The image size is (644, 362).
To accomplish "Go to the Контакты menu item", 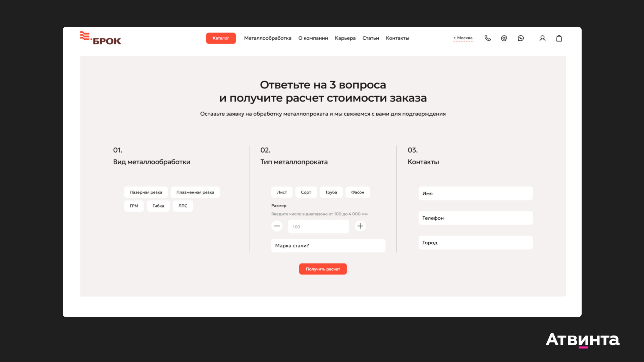I will (x=397, y=38).
